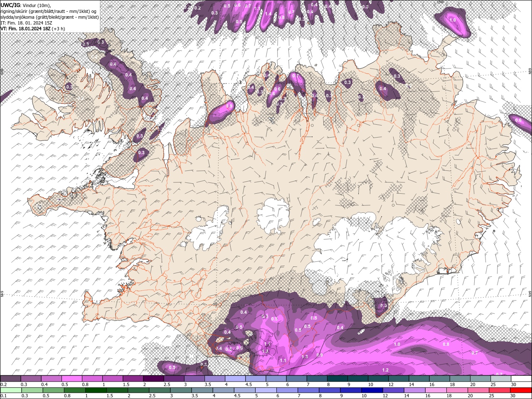The image size is (532, 399).
Task: Pick the white 30 swatch in purple scale
Action: (521, 379)
